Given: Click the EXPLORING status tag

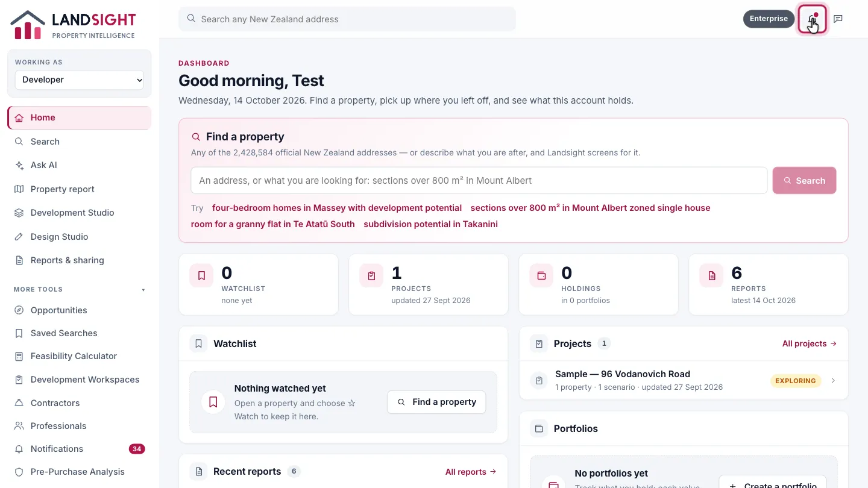Looking at the screenshot, I should [x=795, y=381].
